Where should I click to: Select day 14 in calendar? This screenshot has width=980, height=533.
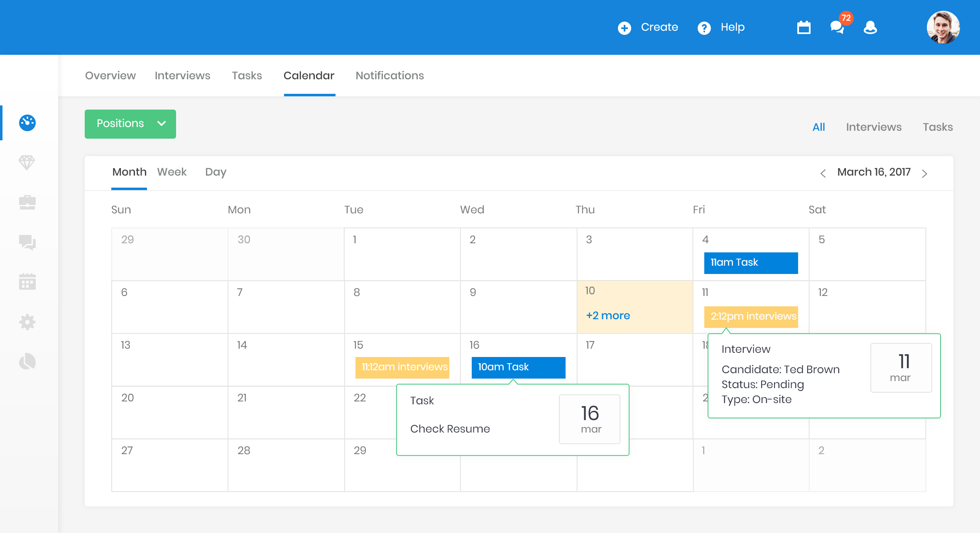point(286,360)
